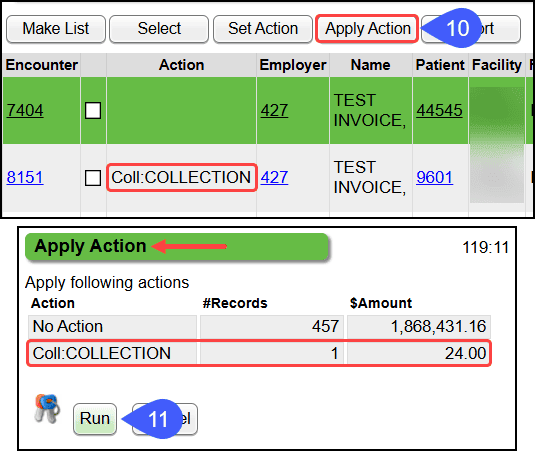Open encounter 8151 link

click(x=25, y=177)
